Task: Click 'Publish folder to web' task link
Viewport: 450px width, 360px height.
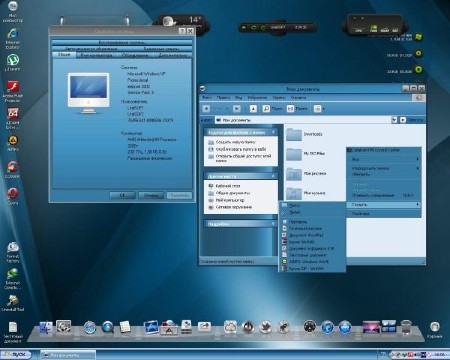Action: (237, 149)
